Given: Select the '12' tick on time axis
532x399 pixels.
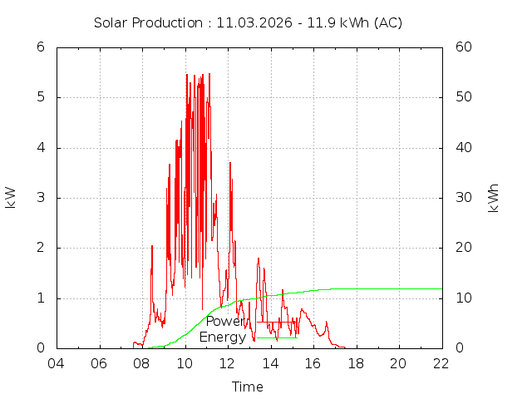Looking at the screenshot, I should coord(228,363).
